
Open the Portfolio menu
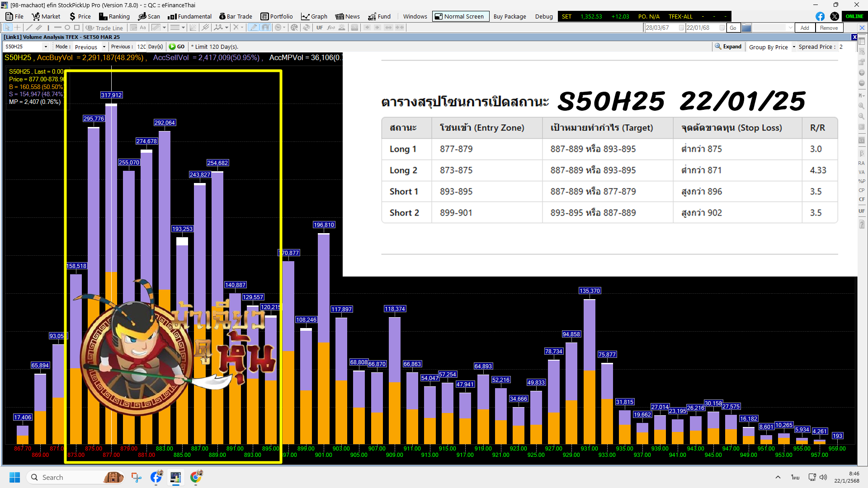coord(277,16)
